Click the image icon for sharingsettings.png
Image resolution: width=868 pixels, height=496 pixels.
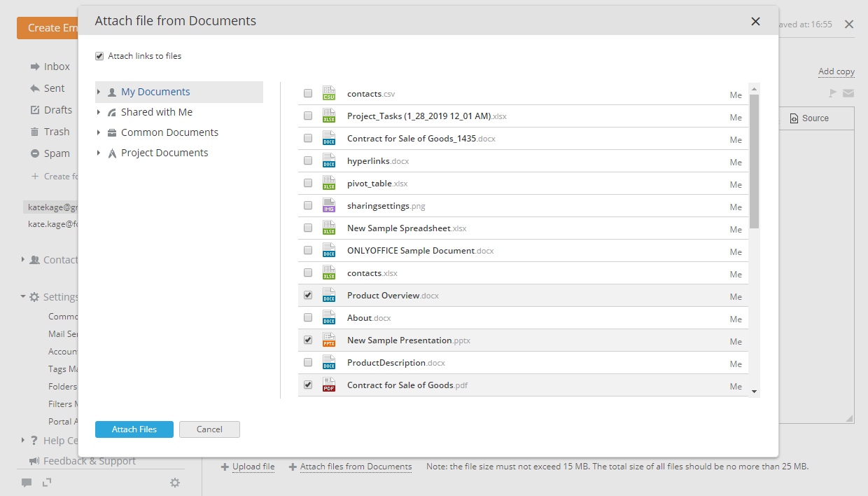coord(329,205)
